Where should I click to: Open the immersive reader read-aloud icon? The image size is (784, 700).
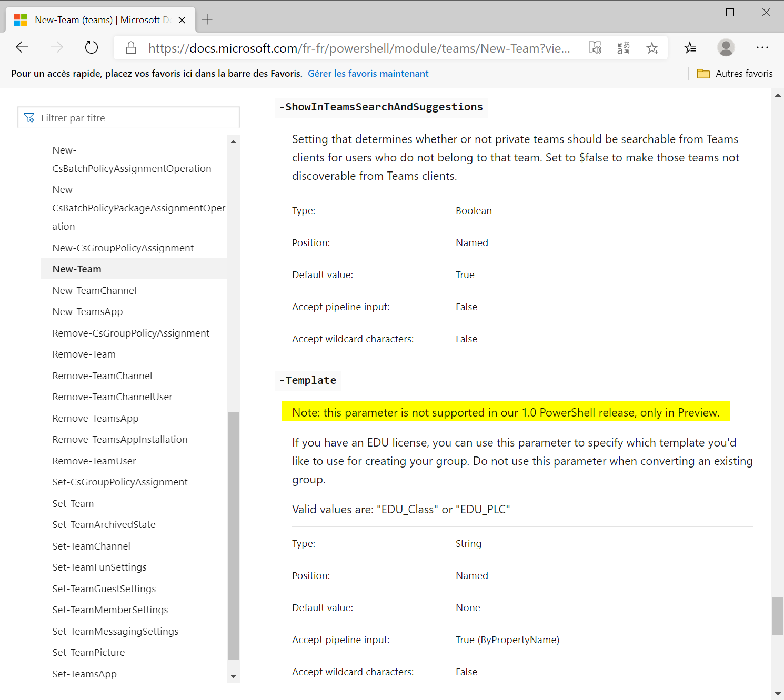pos(595,48)
